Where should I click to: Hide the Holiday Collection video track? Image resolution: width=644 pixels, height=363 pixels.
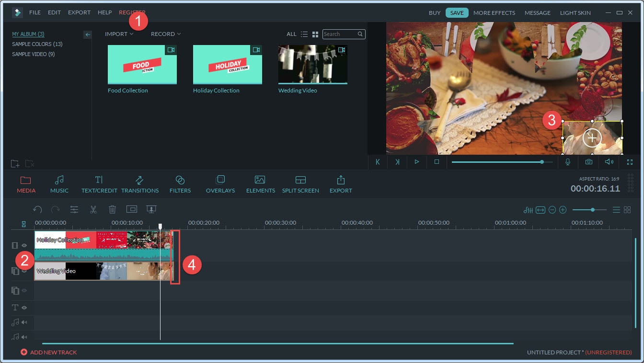point(24,245)
